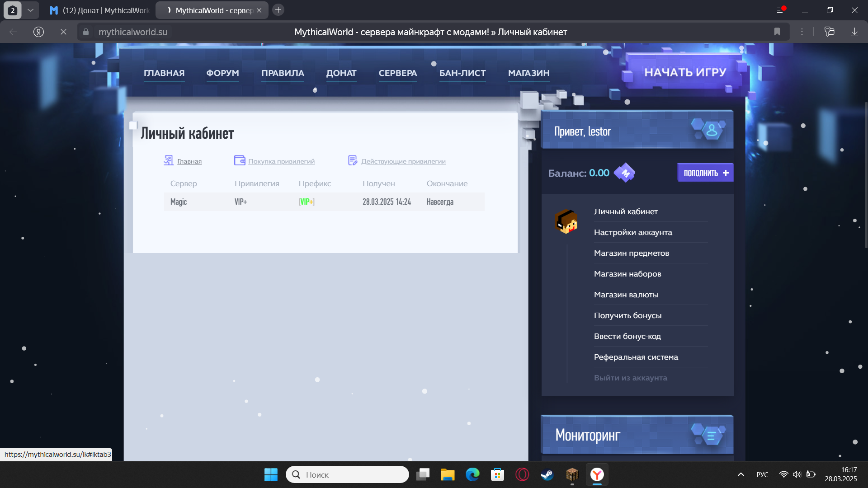This screenshot has width=868, height=488.
Task: Open Ввести бонус-код in the sidebar
Action: (627, 336)
